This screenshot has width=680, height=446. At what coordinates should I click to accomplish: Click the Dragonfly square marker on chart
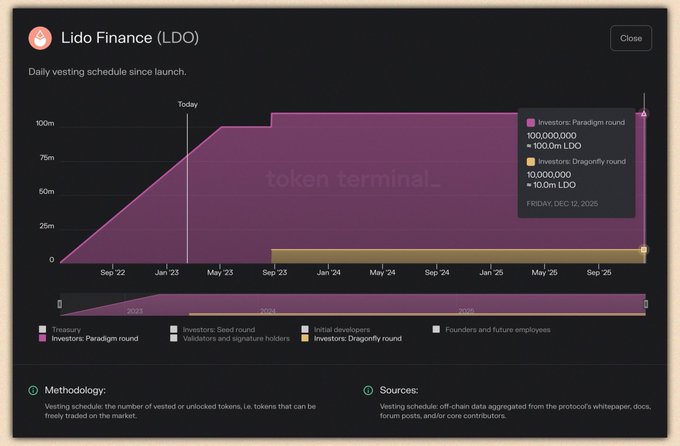[x=644, y=250]
